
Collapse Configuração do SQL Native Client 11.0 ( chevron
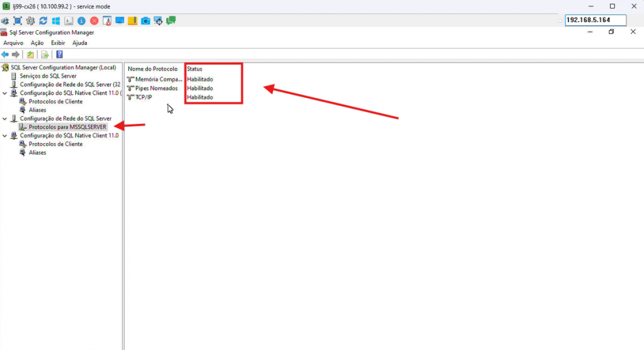tap(5, 93)
